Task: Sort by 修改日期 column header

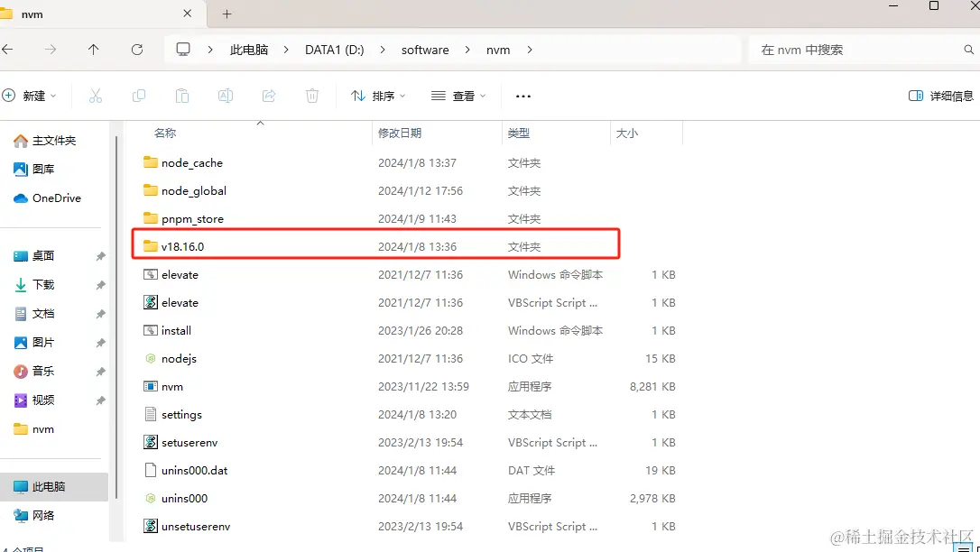Action: pyautogui.click(x=400, y=133)
